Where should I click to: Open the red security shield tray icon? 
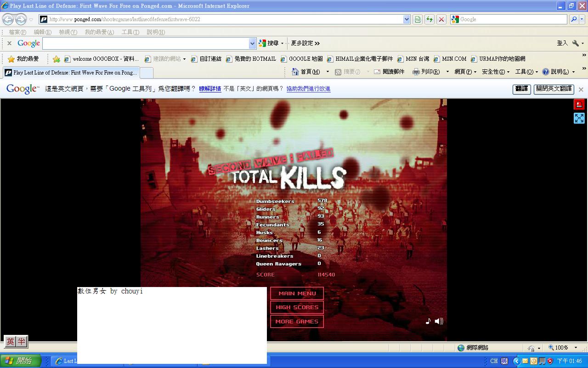pyautogui.click(x=550, y=361)
